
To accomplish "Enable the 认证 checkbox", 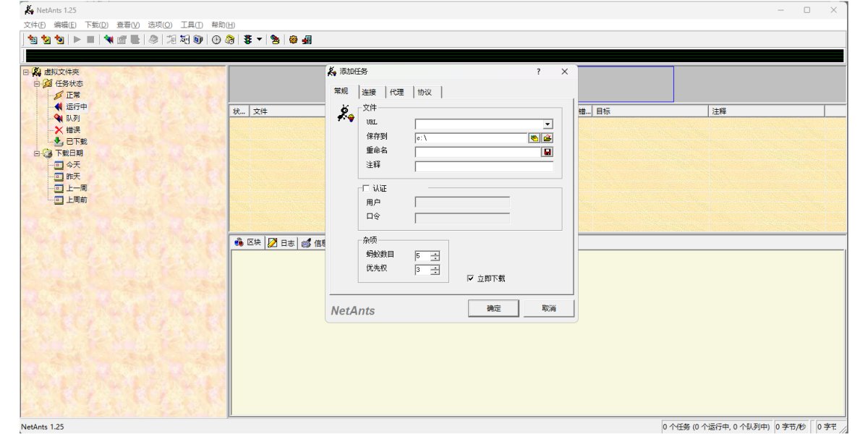I will pos(365,189).
